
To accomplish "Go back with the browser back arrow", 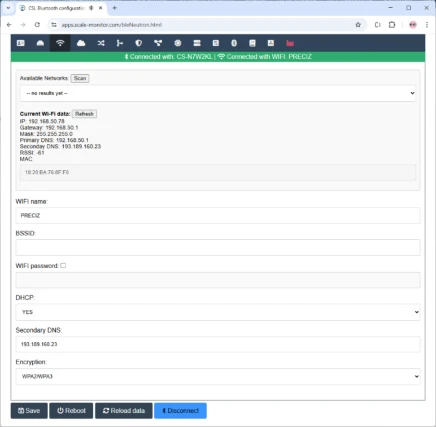I will [9, 25].
